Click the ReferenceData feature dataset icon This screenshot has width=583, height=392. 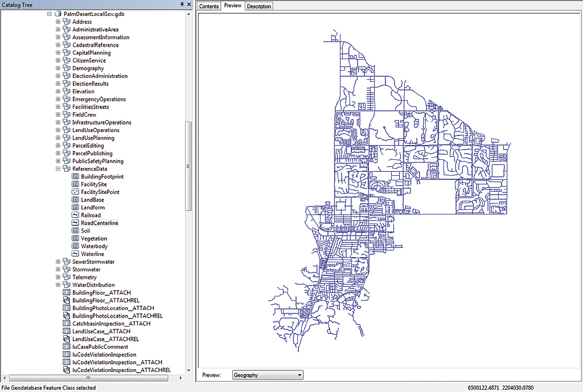[x=67, y=168]
